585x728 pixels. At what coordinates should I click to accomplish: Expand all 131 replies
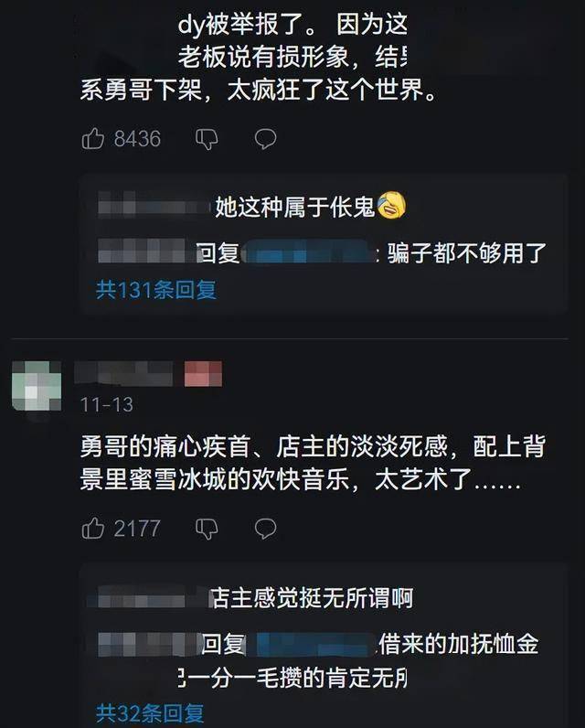[x=156, y=290]
